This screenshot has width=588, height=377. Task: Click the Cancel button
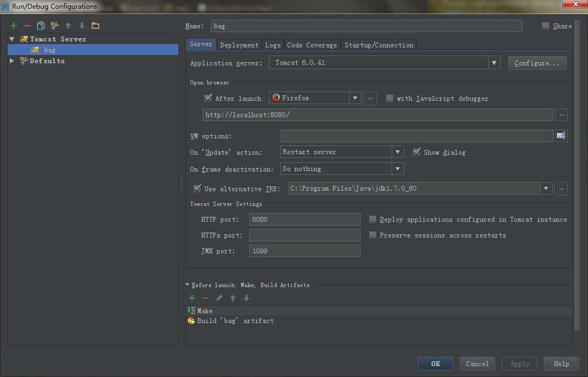pyautogui.click(x=477, y=363)
